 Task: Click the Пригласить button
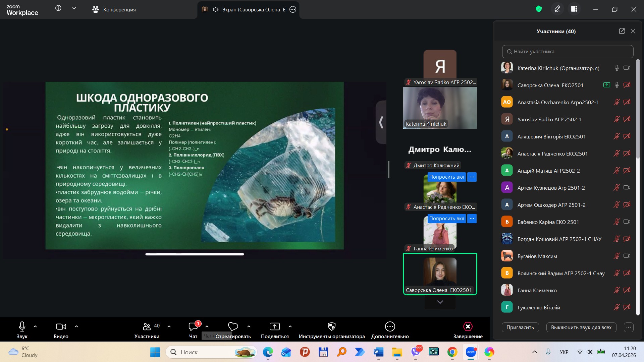(x=520, y=327)
